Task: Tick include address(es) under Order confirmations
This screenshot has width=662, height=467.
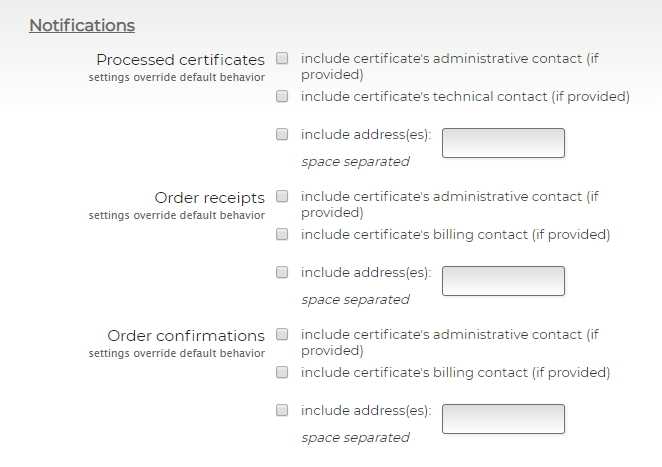Action: click(x=282, y=409)
